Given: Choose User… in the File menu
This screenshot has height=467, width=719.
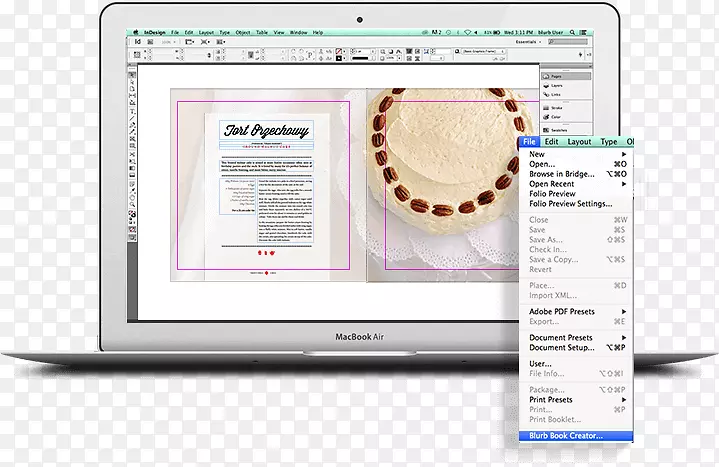Looking at the screenshot, I should coord(576,364).
